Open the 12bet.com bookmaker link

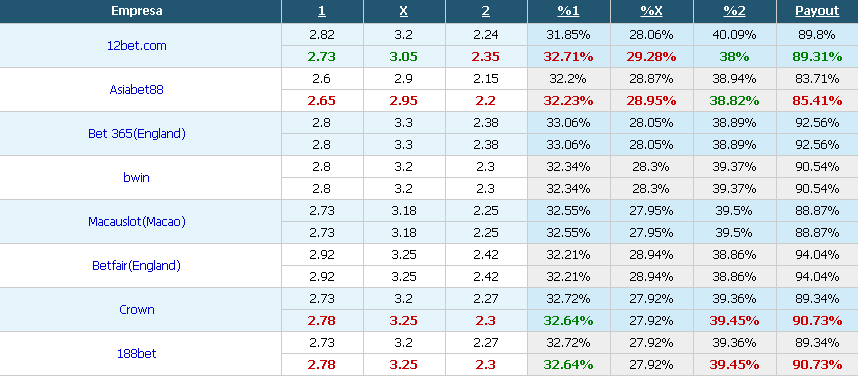pos(137,46)
